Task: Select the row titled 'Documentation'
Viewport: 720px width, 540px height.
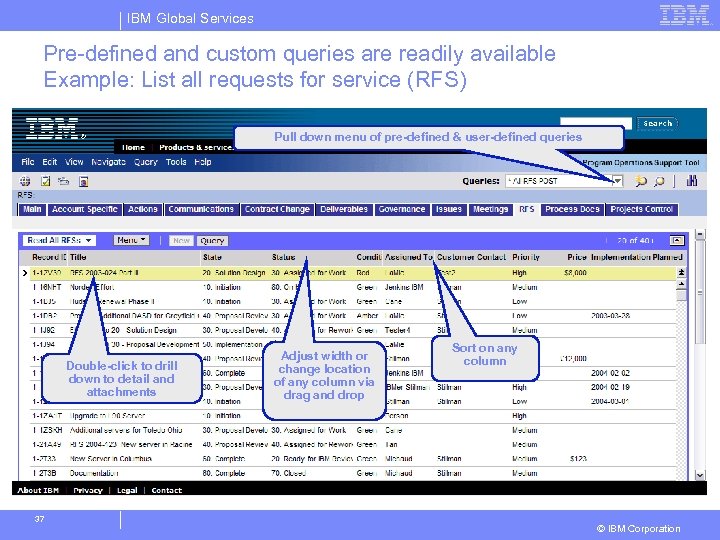Action: pos(354,473)
